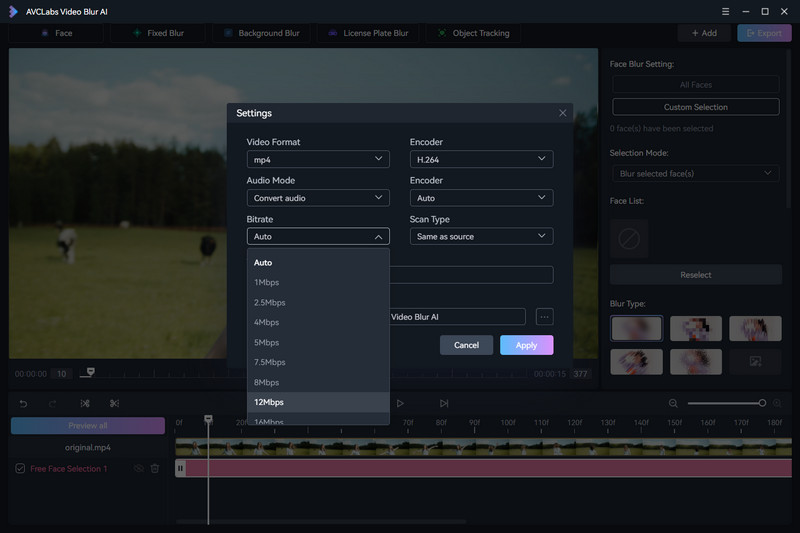Choose 12Mbps bitrate option
Image resolution: width=800 pixels, height=533 pixels.
pyautogui.click(x=318, y=402)
